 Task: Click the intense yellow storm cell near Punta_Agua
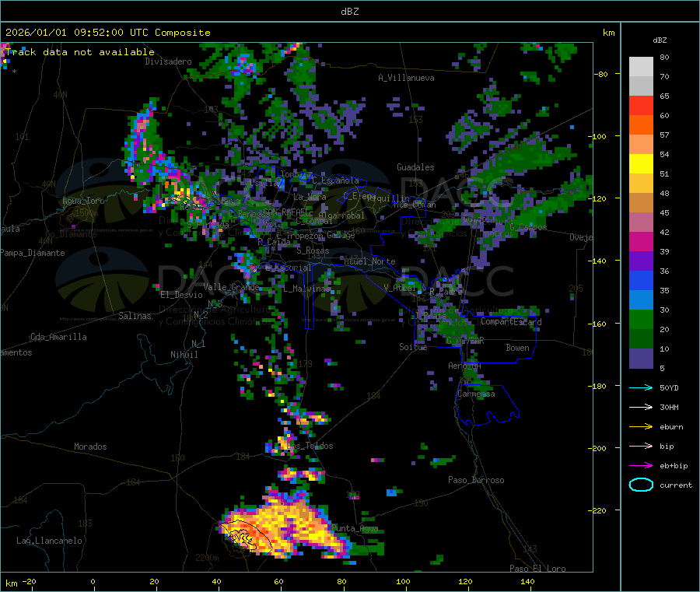pyautogui.click(x=285, y=527)
